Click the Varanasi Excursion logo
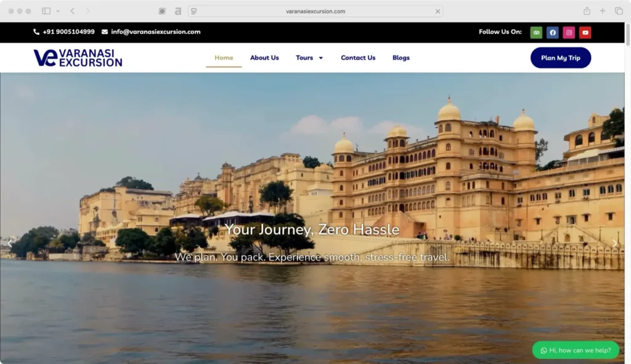The height and width of the screenshot is (364, 631). tap(78, 57)
